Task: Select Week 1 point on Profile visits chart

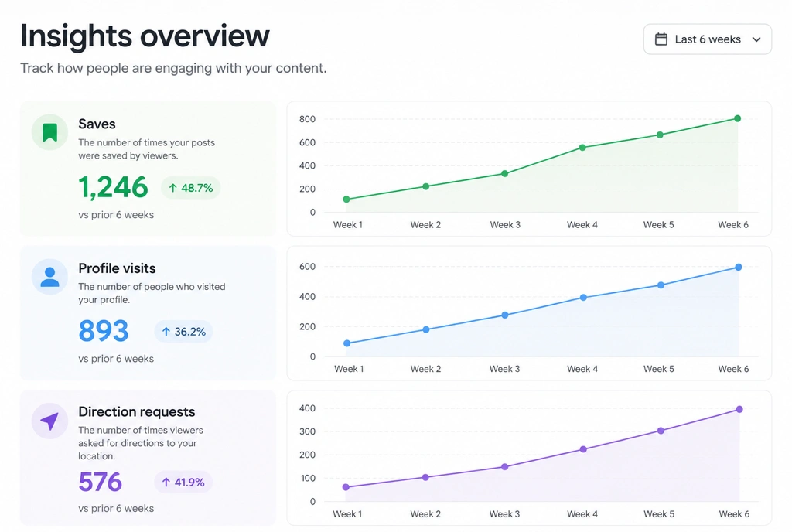Action: (347, 343)
